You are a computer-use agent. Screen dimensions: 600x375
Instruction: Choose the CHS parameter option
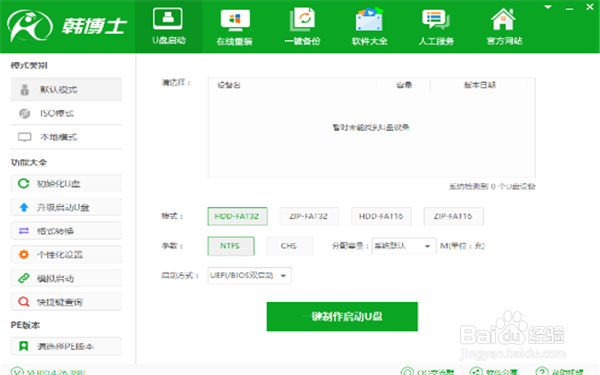(289, 246)
